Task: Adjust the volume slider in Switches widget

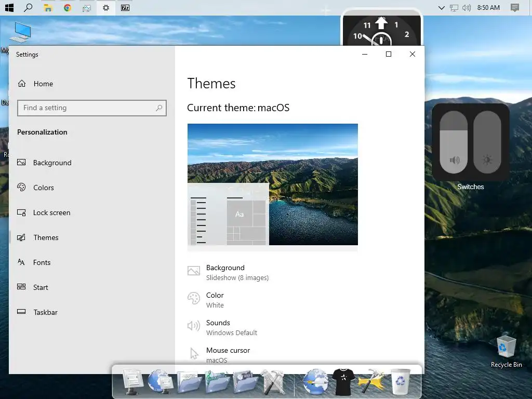Action: tap(454, 142)
